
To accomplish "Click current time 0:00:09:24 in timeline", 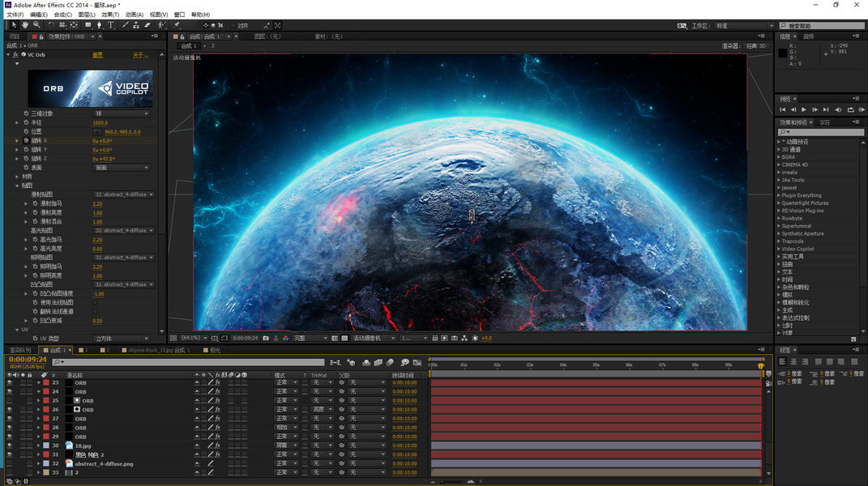I will (x=28, y=360).
